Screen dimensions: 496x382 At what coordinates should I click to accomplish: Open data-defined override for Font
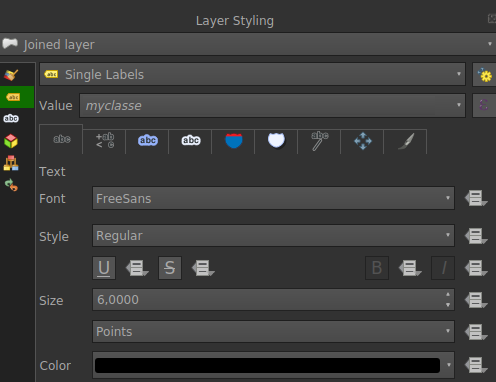[x=476, y=198]
